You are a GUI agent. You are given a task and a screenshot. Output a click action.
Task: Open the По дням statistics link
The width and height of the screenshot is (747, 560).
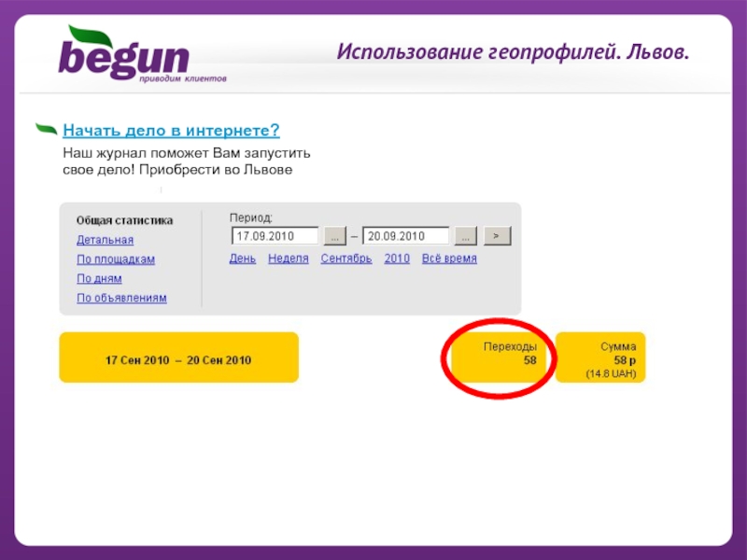tap(99, 278)
